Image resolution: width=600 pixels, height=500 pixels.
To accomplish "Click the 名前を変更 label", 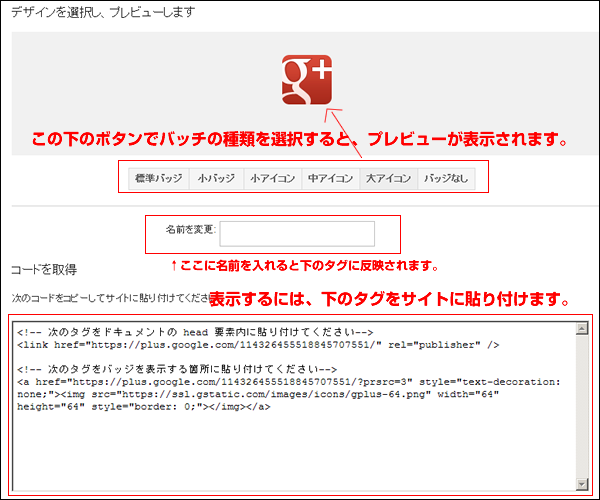I will click(x=191, y=230).
